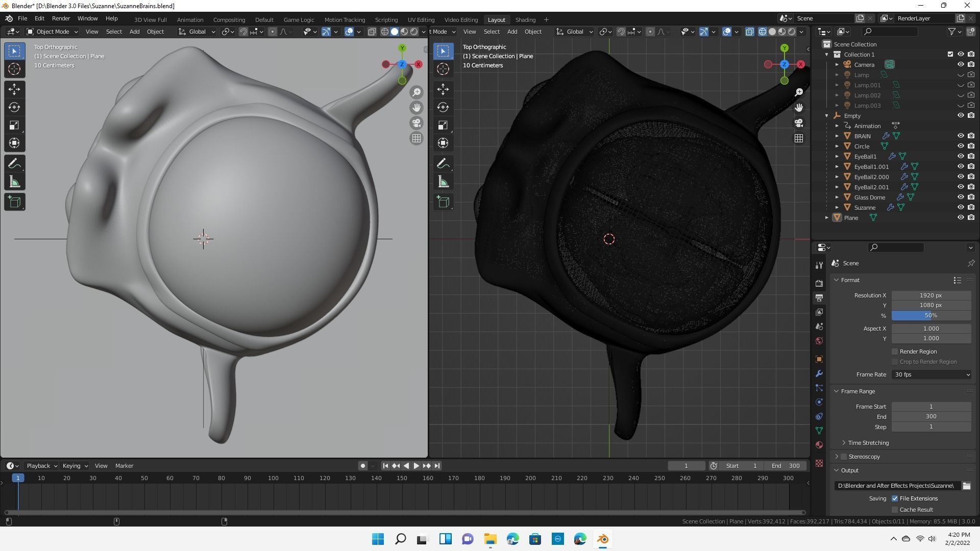Click the new collection icon in outliner
The image size is (980, 551).
point(970,32)
